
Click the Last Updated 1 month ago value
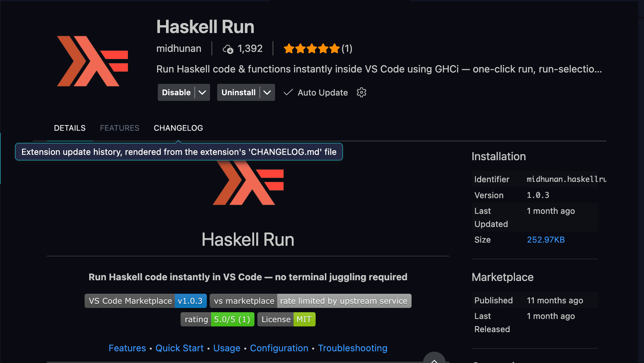click(551, 211)
